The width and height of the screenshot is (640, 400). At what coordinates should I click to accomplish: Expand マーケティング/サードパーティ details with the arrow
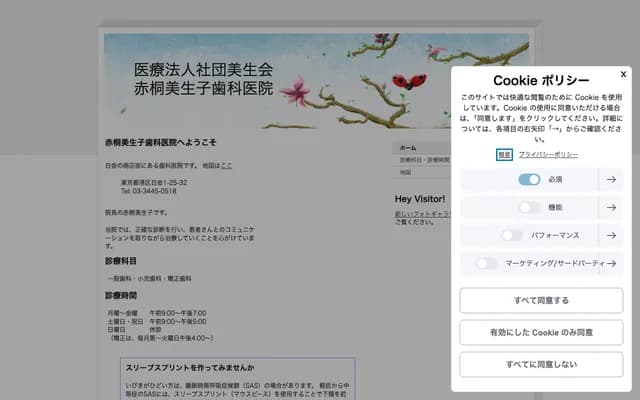611,263
